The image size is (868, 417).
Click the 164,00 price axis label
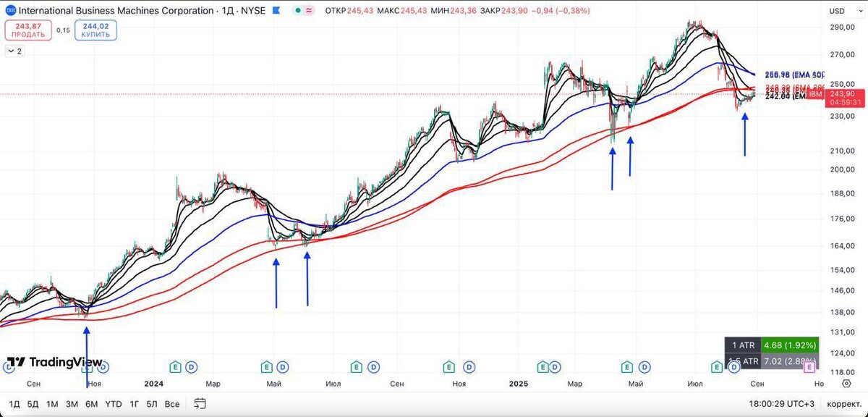pos(843,245)
